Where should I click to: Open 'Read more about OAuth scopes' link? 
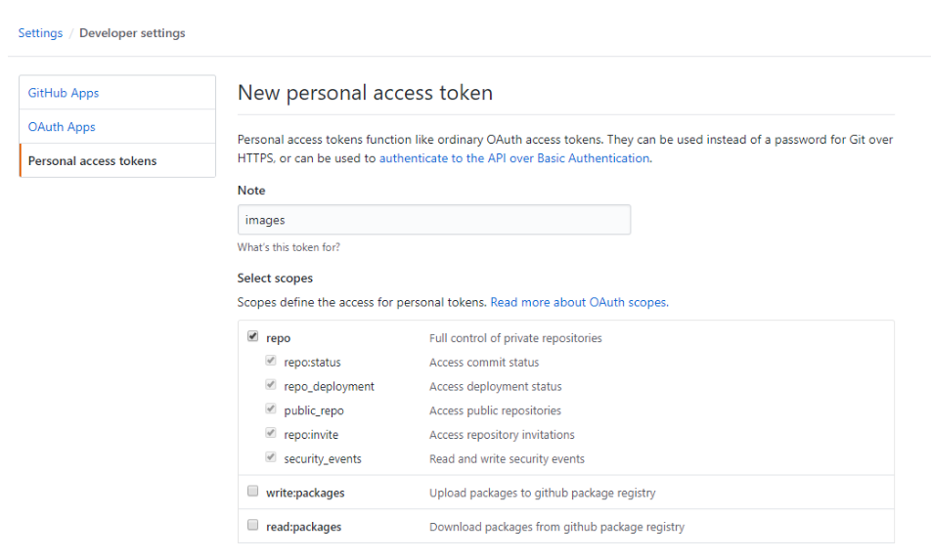579,303
